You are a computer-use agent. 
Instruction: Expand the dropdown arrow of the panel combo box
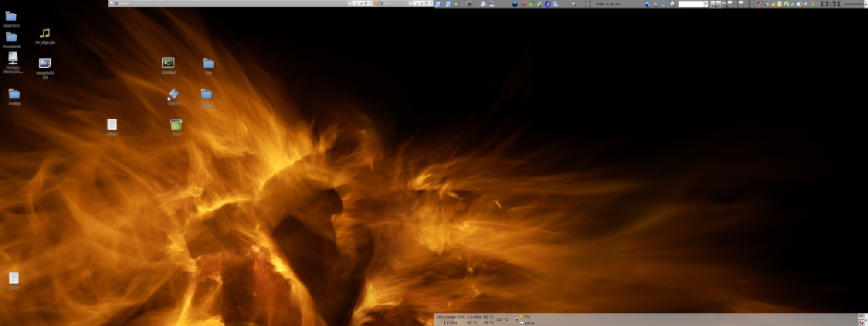706,4
